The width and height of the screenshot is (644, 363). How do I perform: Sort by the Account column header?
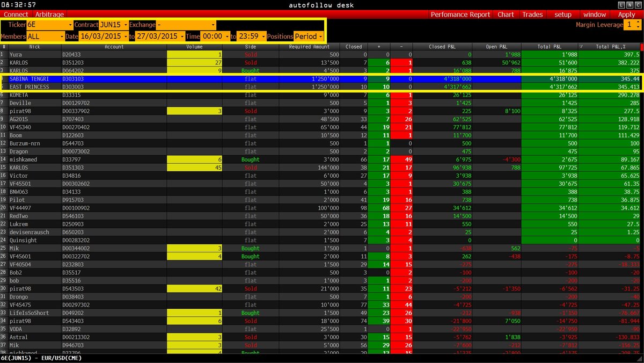[114, 47]
